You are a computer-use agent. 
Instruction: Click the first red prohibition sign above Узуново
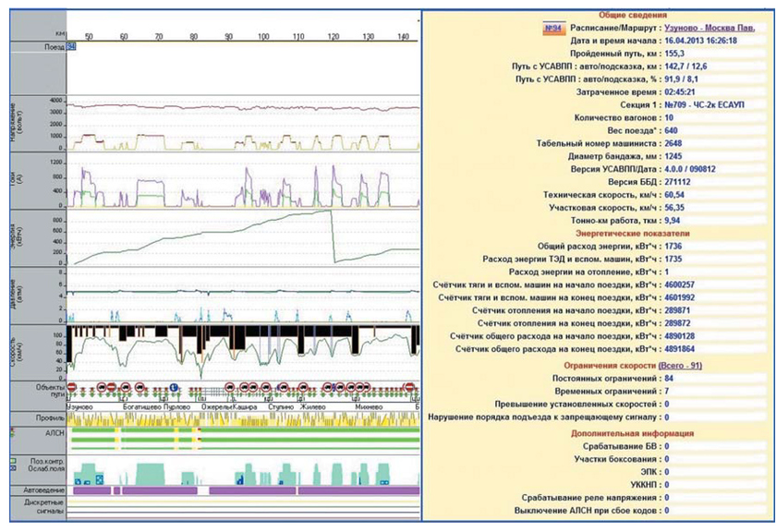click(x=73, y=388)
